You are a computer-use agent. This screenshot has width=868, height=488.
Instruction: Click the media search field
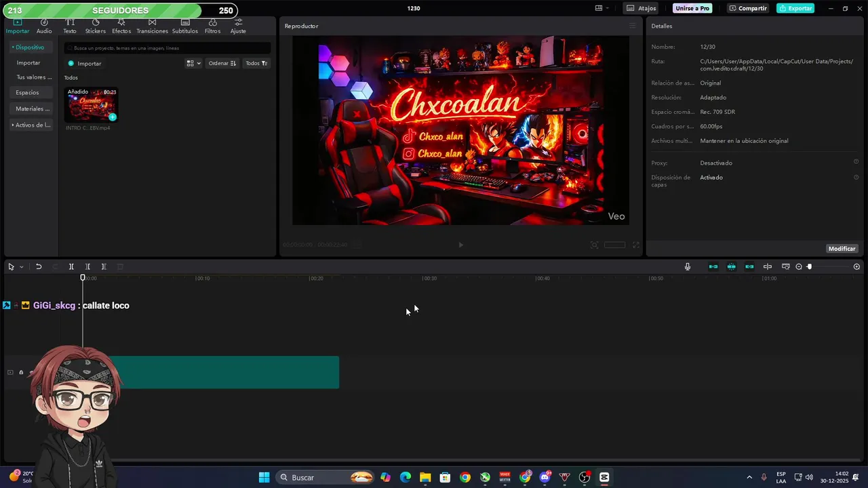(x=167, y=48)
